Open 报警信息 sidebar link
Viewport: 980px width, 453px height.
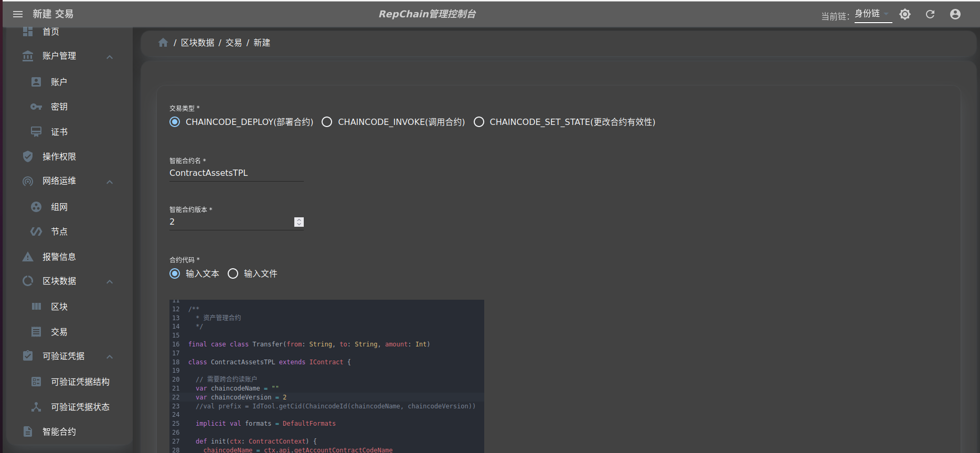click(59, 257)
